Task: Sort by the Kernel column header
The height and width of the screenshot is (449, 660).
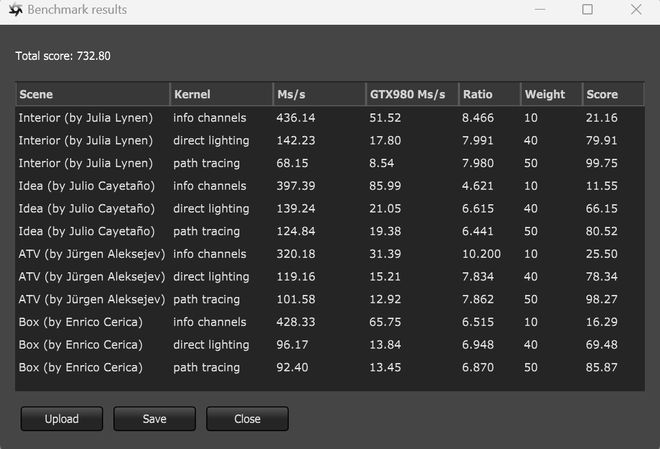Action: (x=221, y=94)
